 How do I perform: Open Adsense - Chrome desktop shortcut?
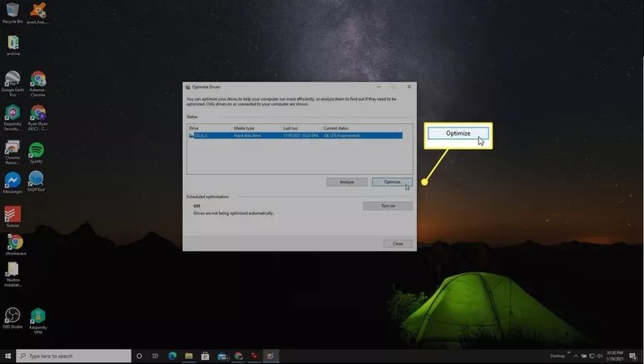pyautogui.click(x=37, y=83)
